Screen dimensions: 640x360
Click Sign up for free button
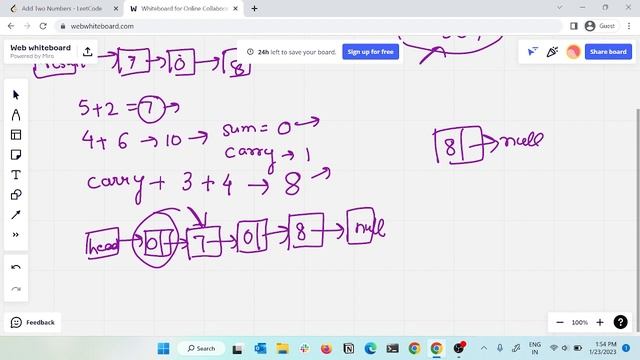pyautogui.click(x=370, y=52)
